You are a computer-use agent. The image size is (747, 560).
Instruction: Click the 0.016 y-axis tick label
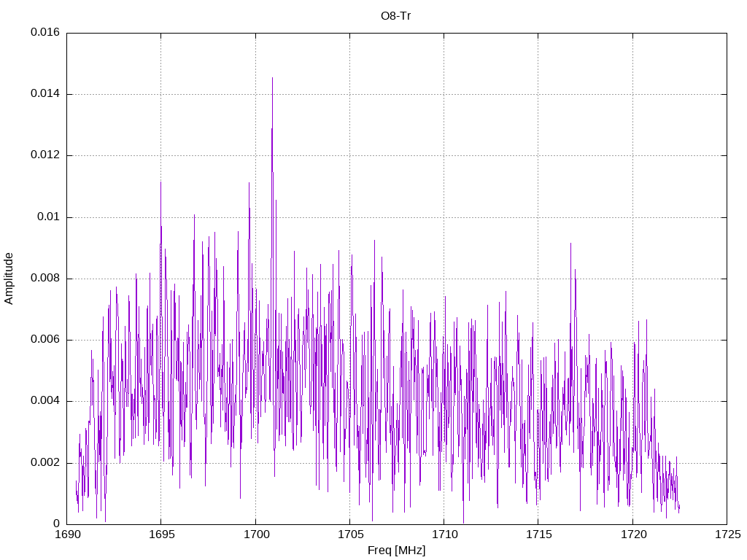tap(45, 32)
